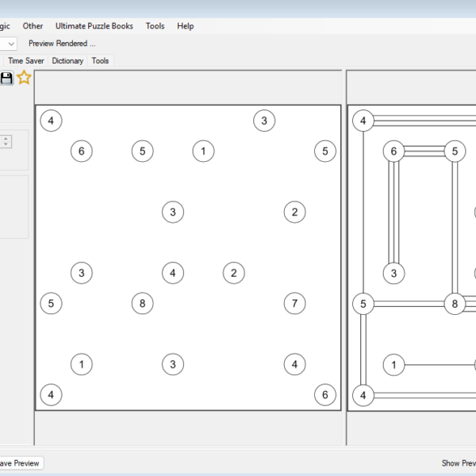This screenshot has height=476, width=476.
Task: Click island 8 in the solution panel
Action: pos(455,303)
